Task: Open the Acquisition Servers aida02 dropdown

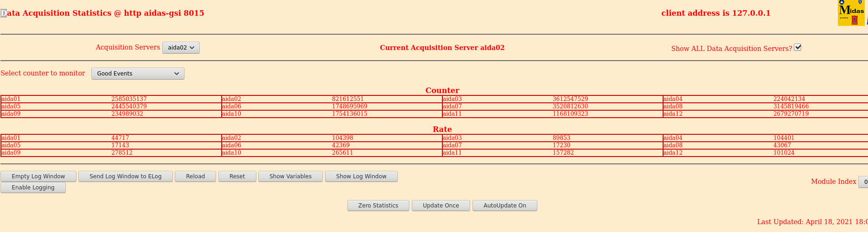Action: (181, 48)
